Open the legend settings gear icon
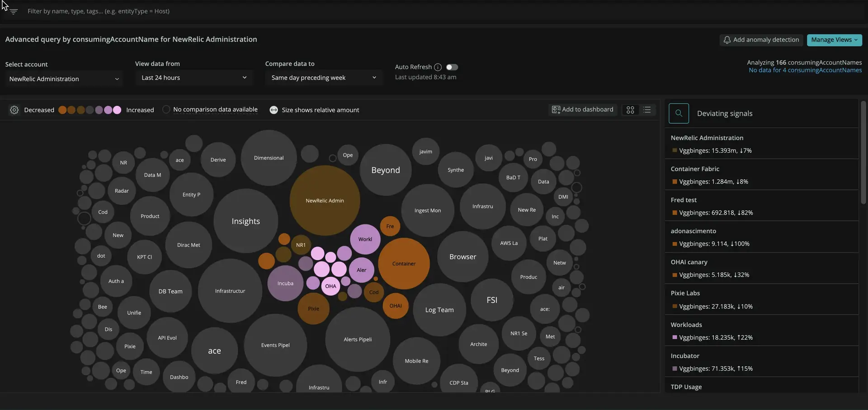This screenshot has width=868, height=410. click(14, 110)
